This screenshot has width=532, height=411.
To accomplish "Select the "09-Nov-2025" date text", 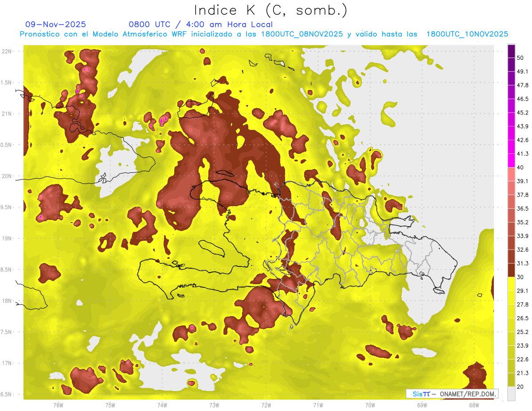I will tap(56, 24).
